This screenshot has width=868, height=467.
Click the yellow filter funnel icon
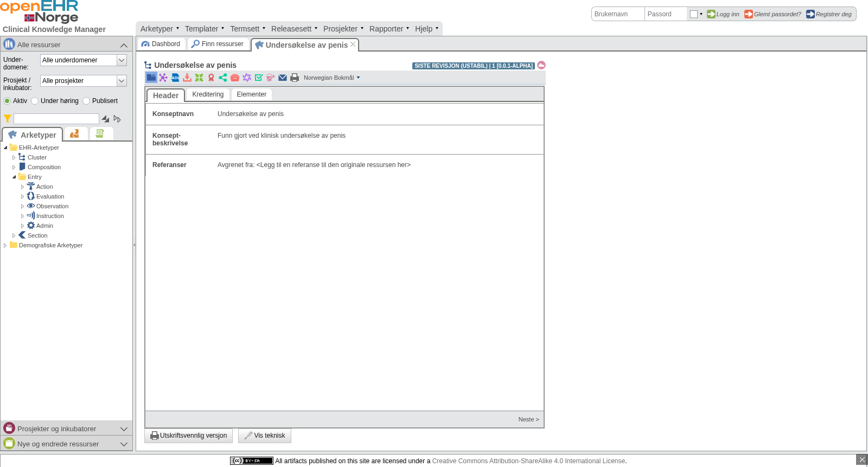[8, 118]
